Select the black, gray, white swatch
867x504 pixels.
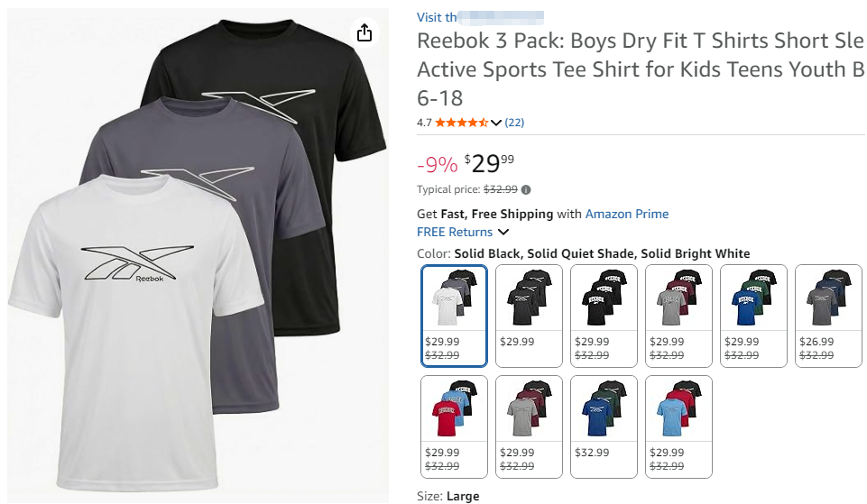tap(454, 316)
